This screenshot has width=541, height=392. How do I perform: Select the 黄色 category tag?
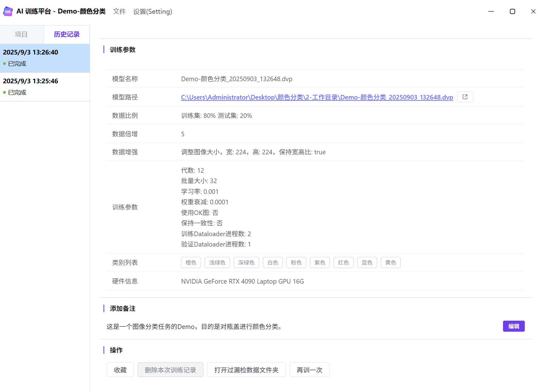coord(390,262)
